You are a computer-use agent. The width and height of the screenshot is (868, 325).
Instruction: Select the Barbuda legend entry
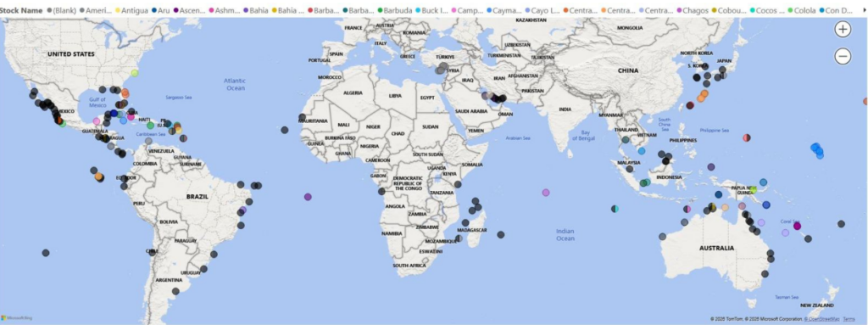pos(395,10)
